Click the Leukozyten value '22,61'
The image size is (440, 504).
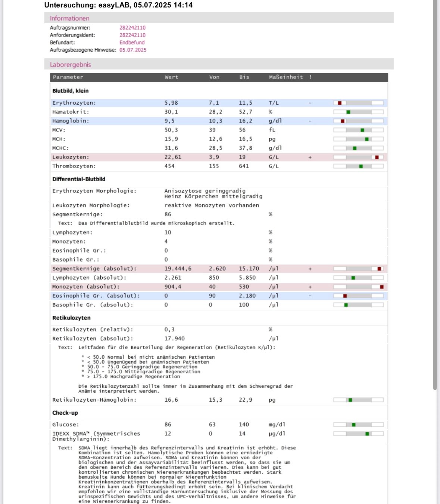coord(173,157)
